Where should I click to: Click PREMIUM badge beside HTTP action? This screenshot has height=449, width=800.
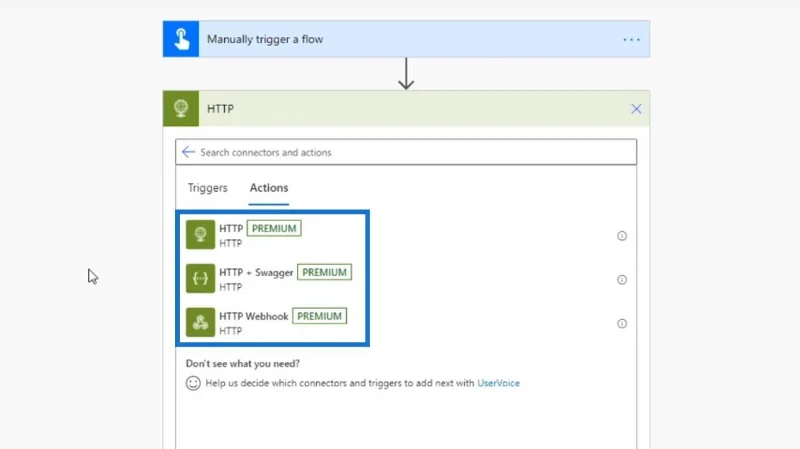pos(274,229)
